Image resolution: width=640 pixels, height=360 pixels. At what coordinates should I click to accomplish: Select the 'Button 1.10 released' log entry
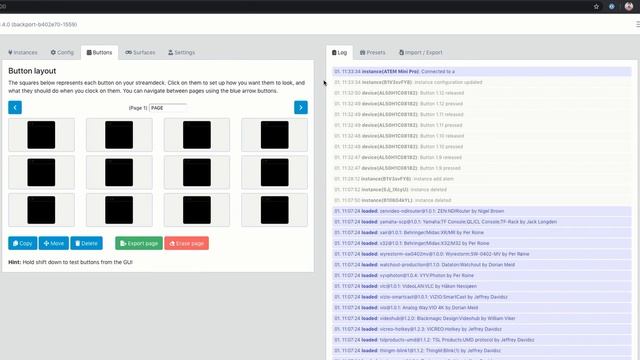(482, 136)
